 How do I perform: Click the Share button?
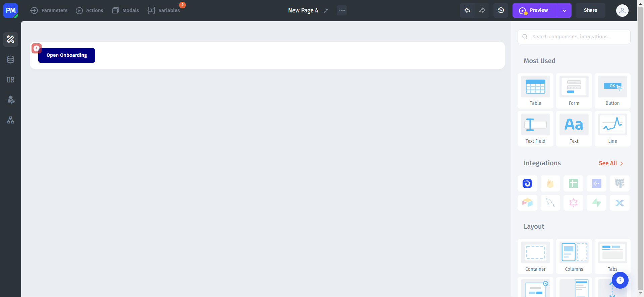click(590, 10)
